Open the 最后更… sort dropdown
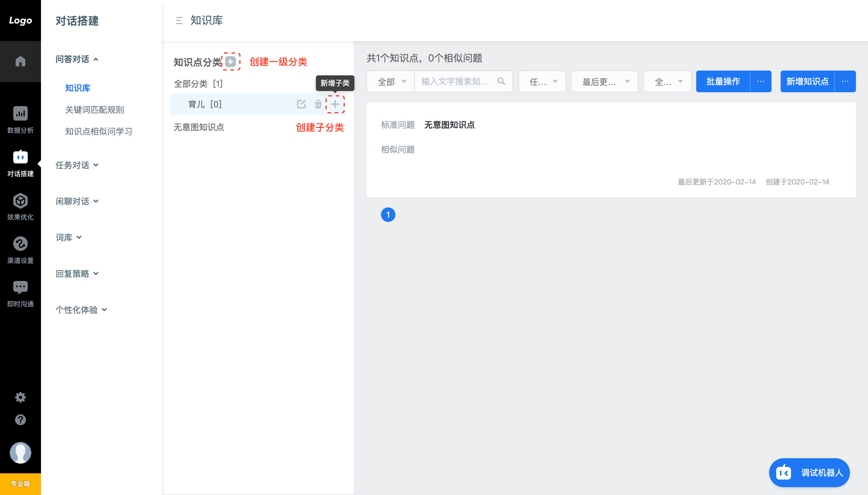 click(604, 81)
